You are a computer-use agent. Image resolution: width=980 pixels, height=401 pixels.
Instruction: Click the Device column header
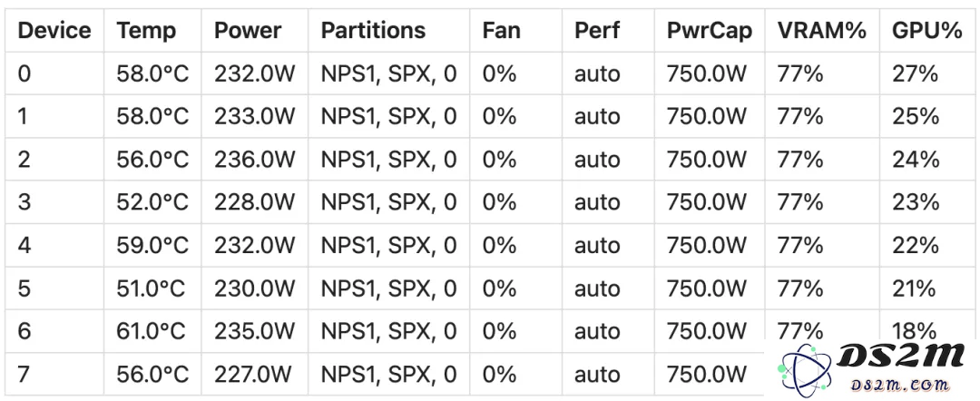tap(54, 30)
